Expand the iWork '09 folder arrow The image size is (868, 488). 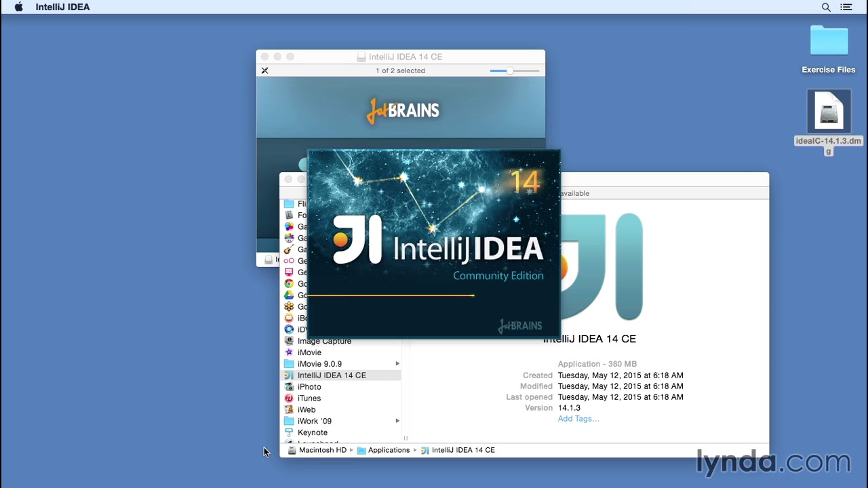point(397,421)
